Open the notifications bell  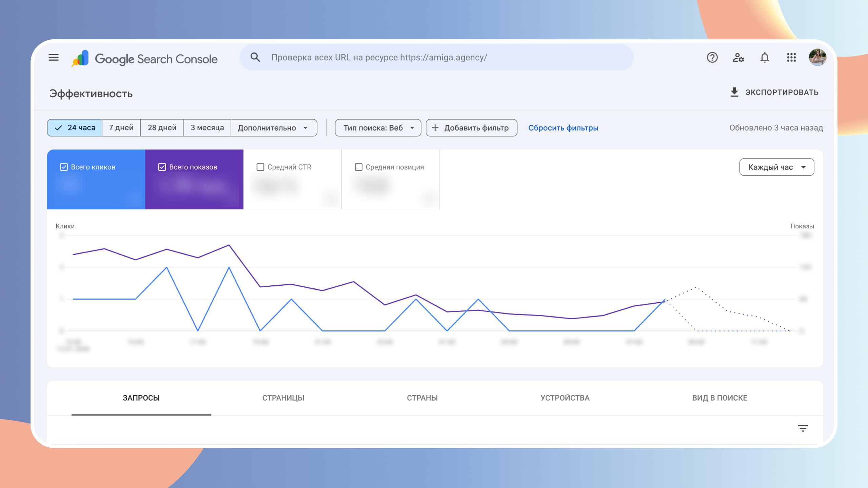(765, 58)
